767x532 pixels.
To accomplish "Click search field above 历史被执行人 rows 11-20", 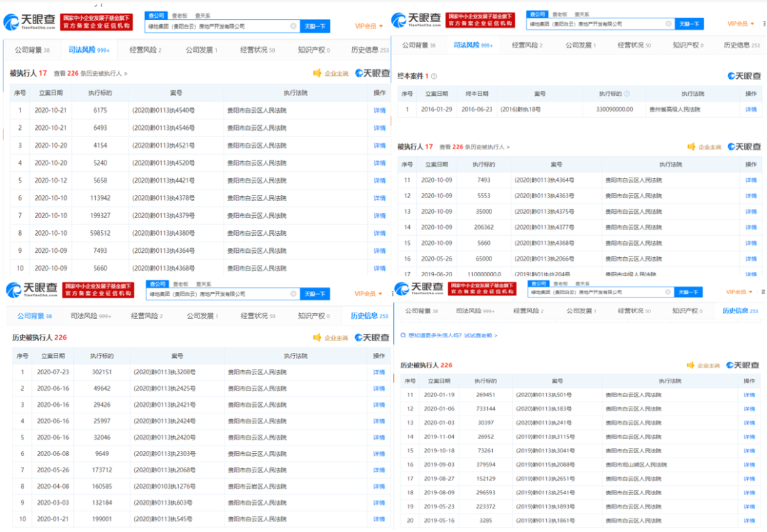I will [601, 292].
